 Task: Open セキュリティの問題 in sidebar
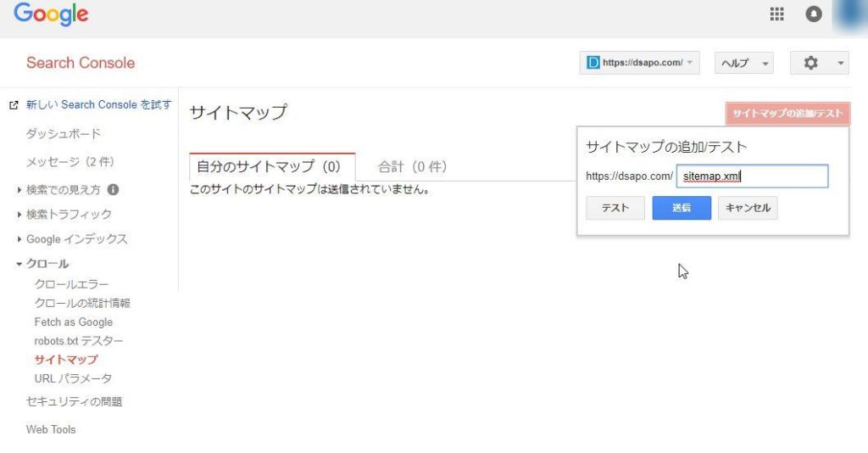click(75, 401)
